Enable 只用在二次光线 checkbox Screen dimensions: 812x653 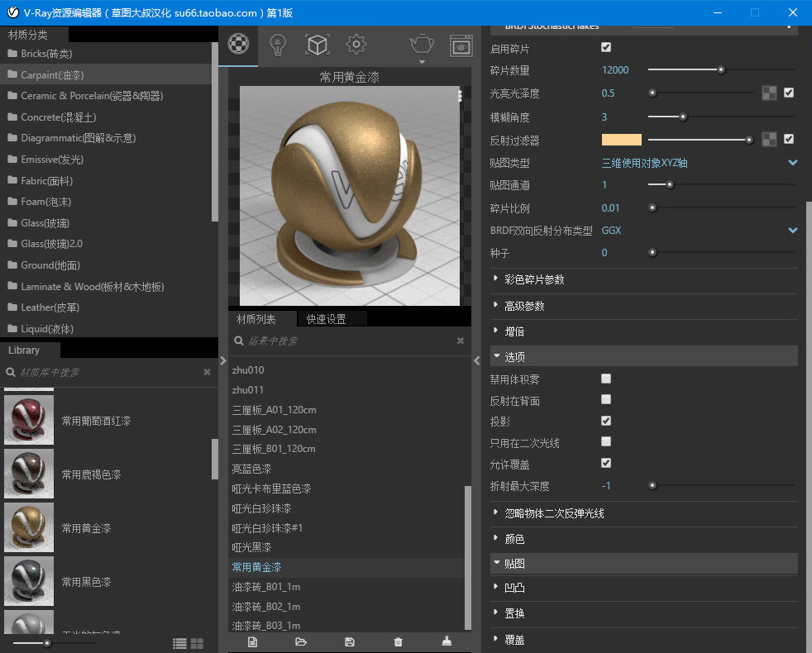[x=606, y=441]
